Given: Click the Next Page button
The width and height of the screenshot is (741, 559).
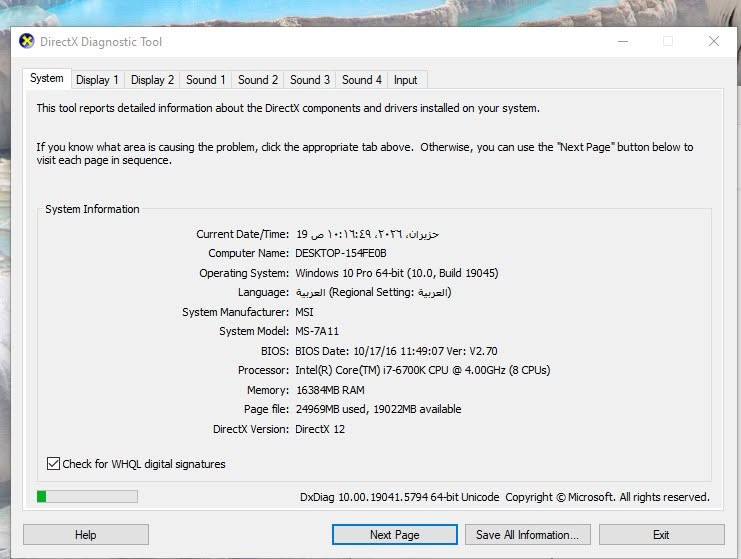Looking at the screenshot, I should (x=395, y=534).
